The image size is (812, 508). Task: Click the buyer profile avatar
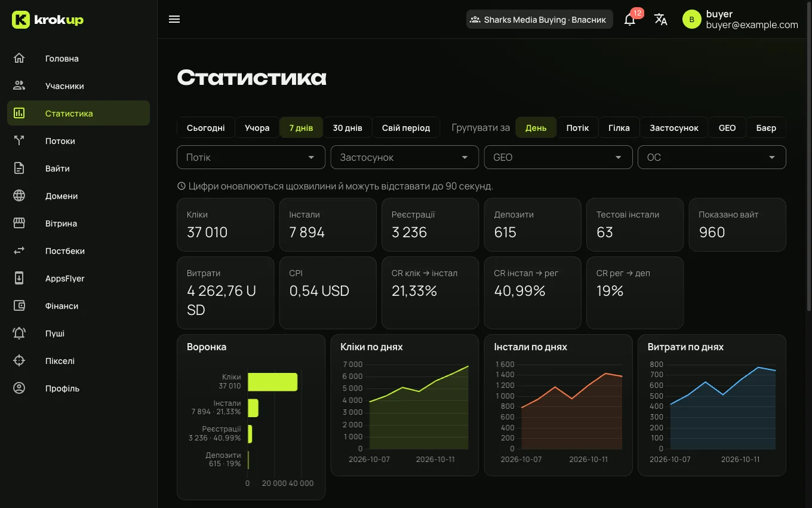[691, 19]
